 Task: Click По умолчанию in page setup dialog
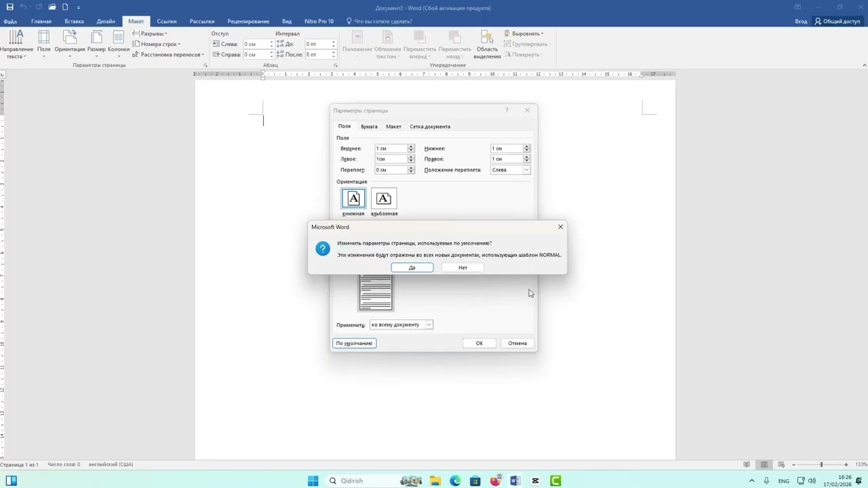[x=354, y=343]
